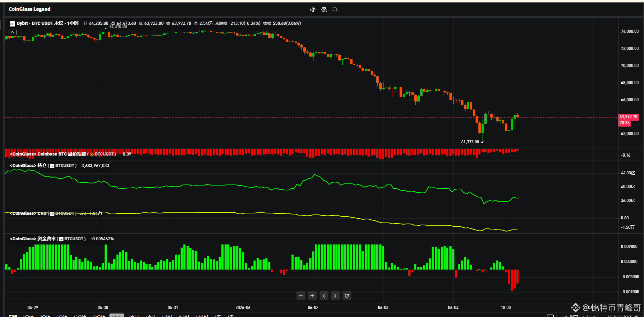Click the 0.003000 funding axis label
This screenshot has width=644, height=317.
629,262
